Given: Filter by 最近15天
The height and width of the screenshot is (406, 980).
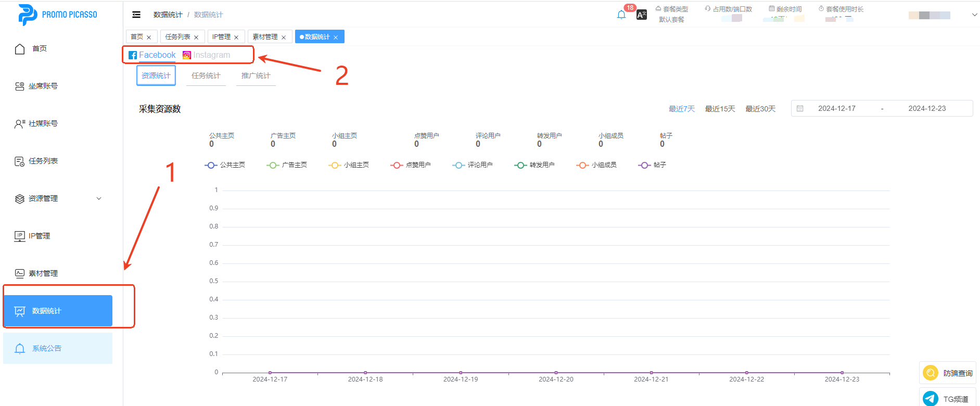Looking at the screenshot, I should point(720,109).
